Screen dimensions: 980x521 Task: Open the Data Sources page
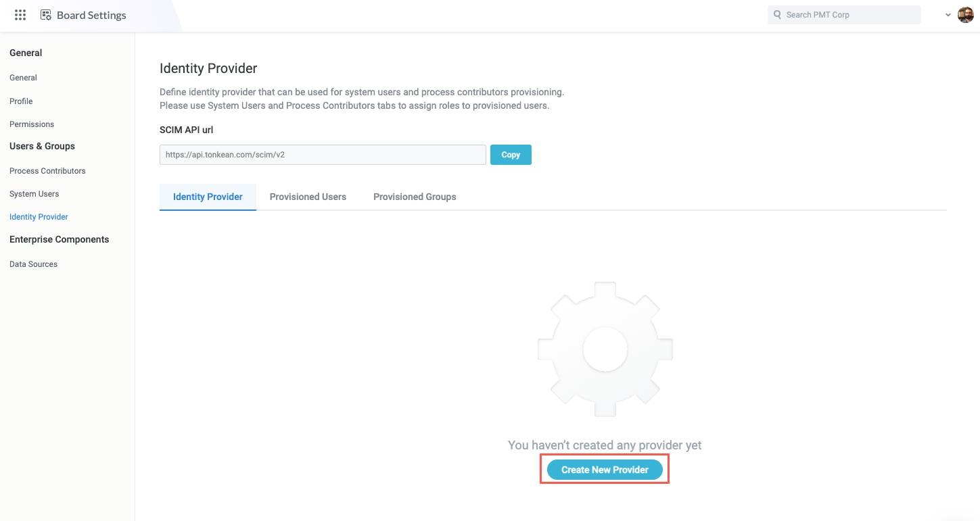coord(33,264)
